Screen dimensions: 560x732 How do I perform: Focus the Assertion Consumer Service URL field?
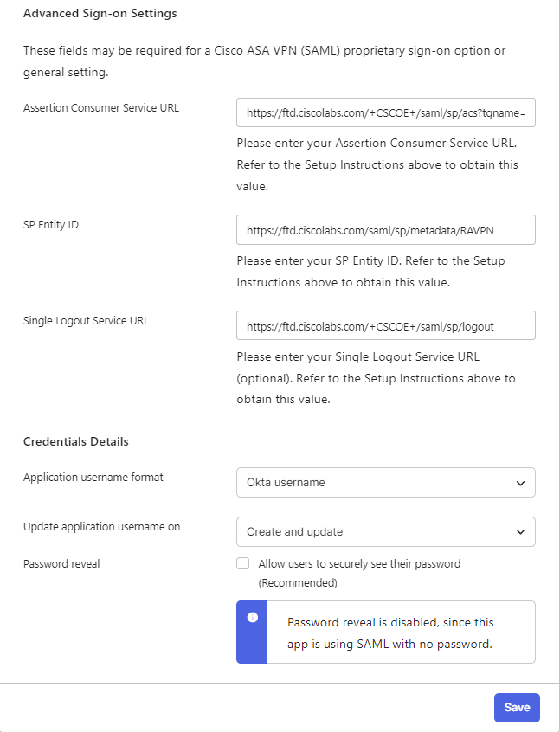click(385, 112)
